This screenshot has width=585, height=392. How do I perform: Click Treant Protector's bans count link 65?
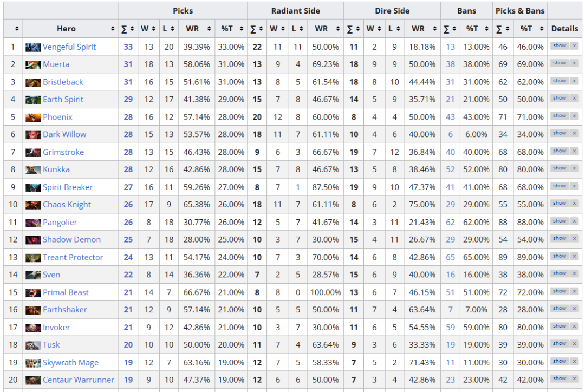click(450, 257)
